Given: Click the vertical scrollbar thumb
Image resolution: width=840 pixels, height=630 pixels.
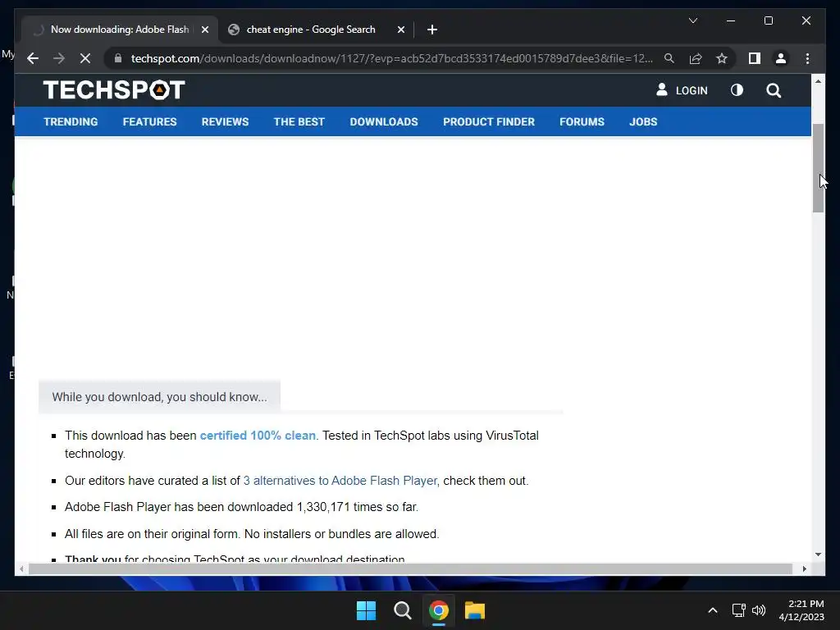Looking at the screenshot, I should (818, 167).
